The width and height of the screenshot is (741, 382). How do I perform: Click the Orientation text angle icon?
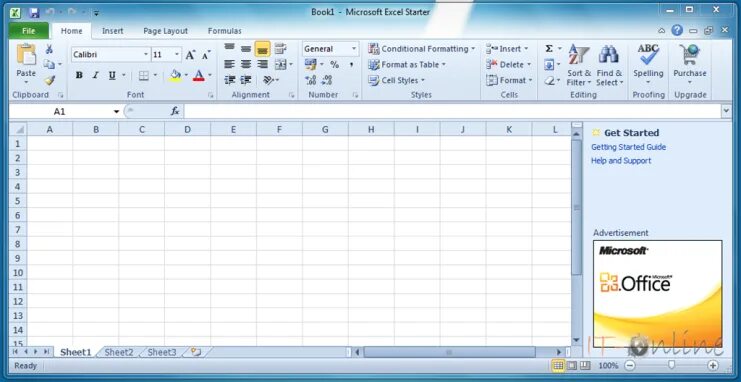click(267, 80)
